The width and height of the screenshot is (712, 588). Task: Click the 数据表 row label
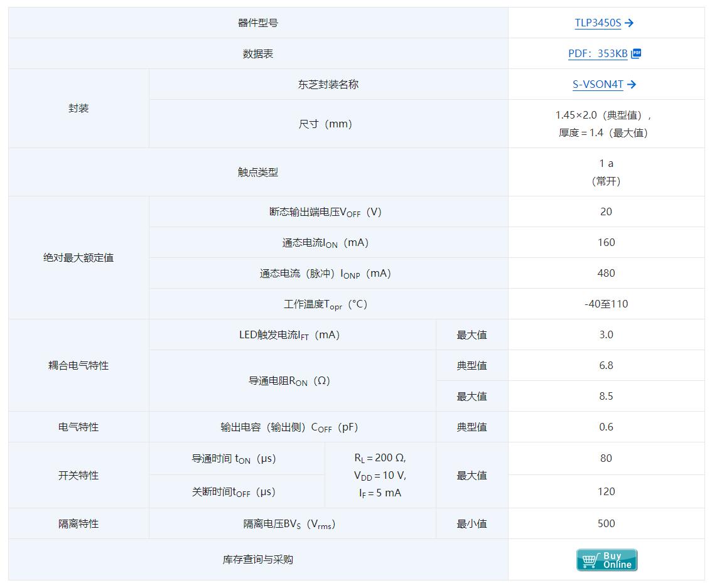tap(258, 54)
